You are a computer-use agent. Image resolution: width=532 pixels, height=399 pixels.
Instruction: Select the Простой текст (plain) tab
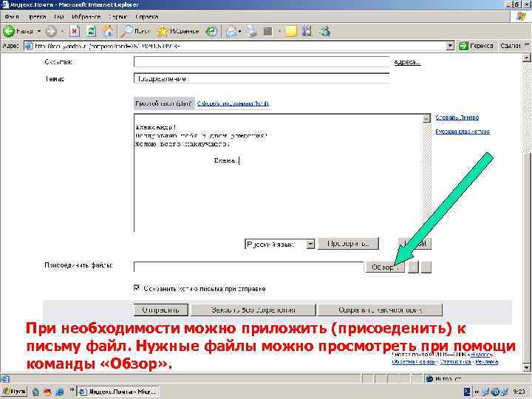(164, 103)
